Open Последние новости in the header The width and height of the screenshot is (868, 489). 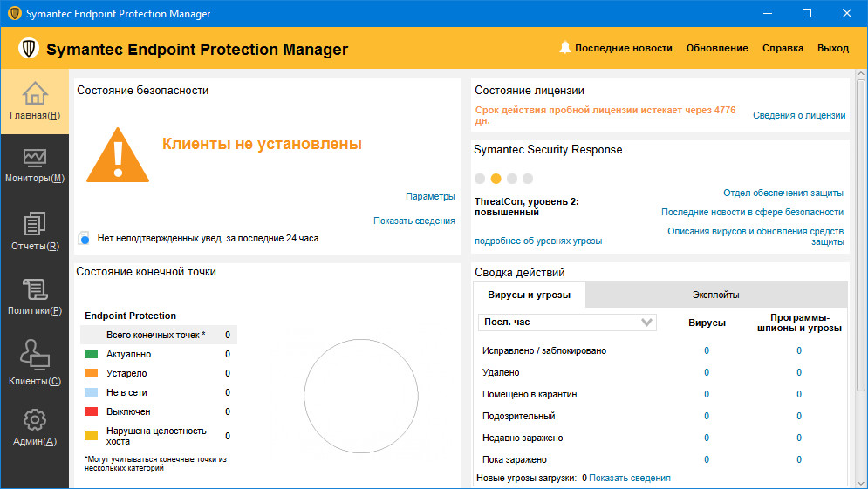pos(624,48)
